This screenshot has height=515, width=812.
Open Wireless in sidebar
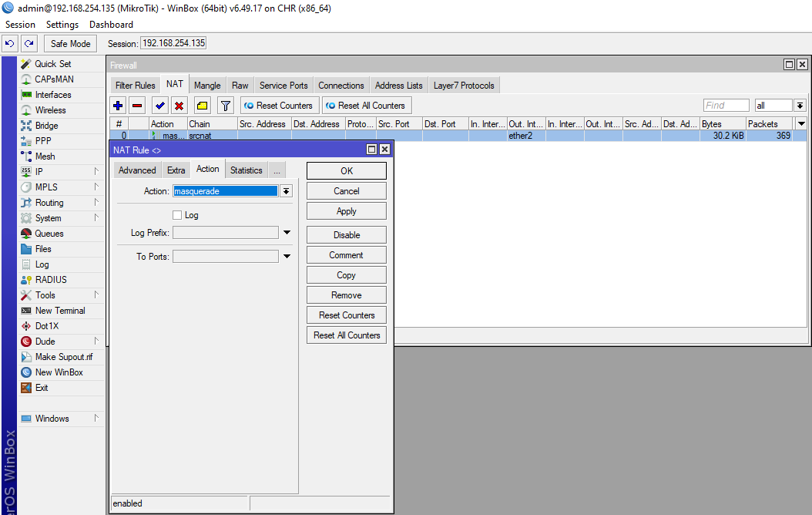pyautogui.click(x=50, y=110)
